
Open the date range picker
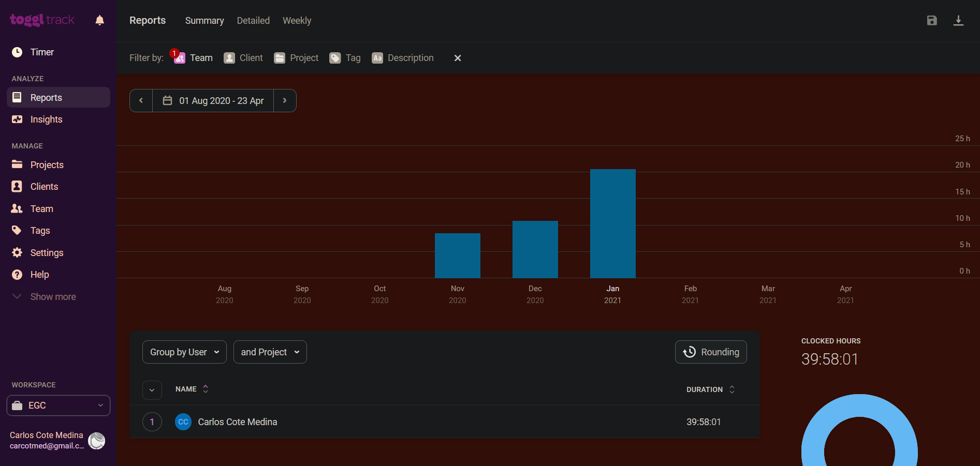coord(213,100)
